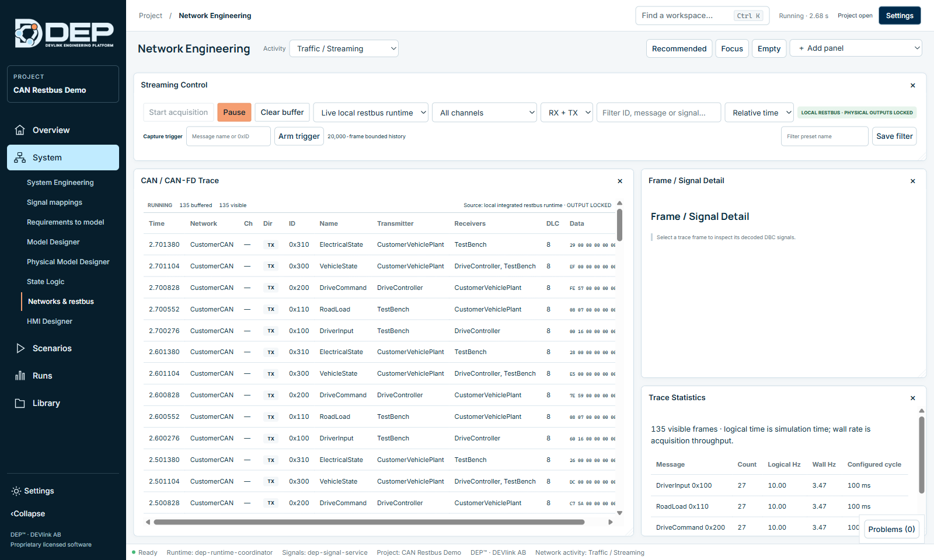Pause the streaming acquisition
Viewport: 934px width, 560px height.
234,112
